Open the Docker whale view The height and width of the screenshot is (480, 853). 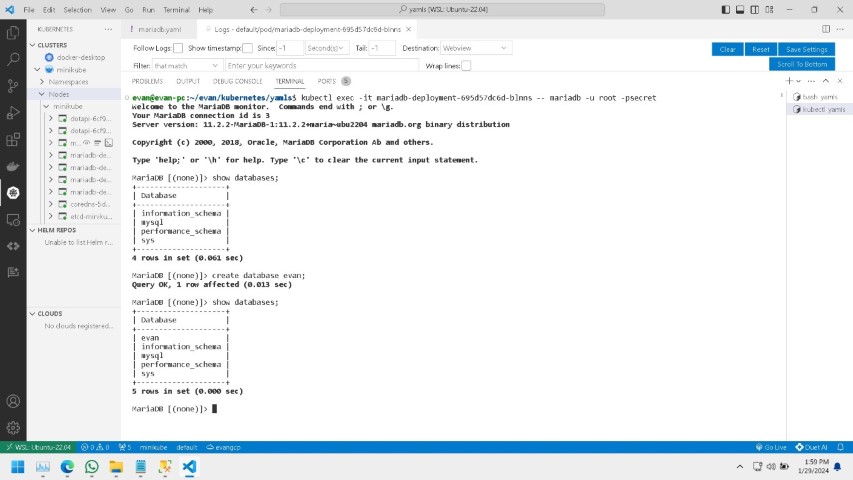[x=13, y=166]
